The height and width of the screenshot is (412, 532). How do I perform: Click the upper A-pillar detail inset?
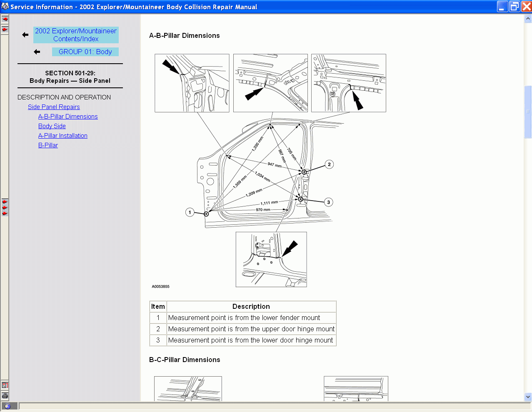[192, 83]
